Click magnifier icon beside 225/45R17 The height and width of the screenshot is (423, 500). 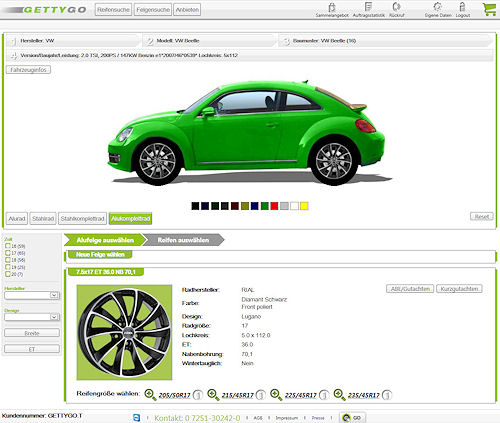(276, 395)
